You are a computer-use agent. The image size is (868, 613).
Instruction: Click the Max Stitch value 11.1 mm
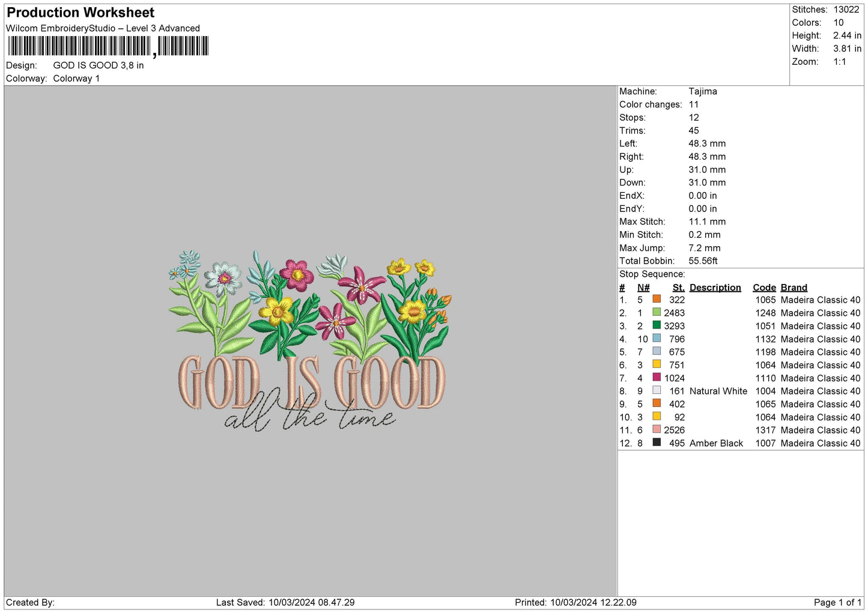click(x=707, y=222)
